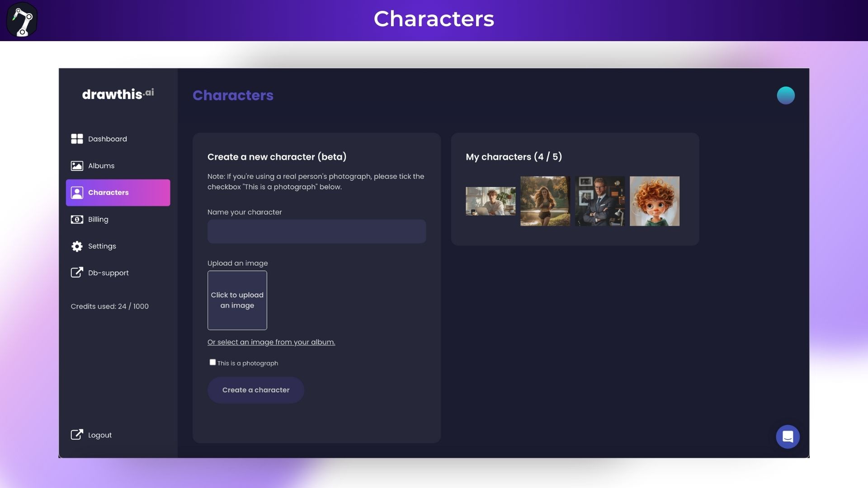Click the Albums picture icon

77,166
